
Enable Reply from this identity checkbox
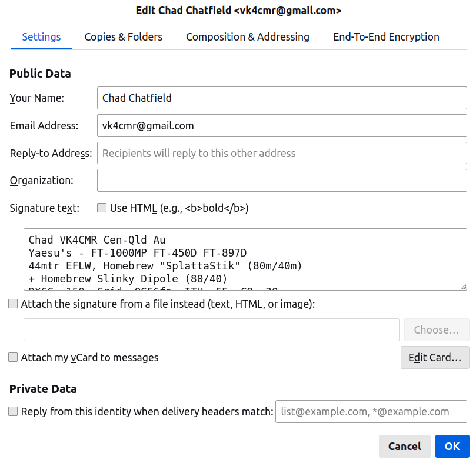coord(13,412)
